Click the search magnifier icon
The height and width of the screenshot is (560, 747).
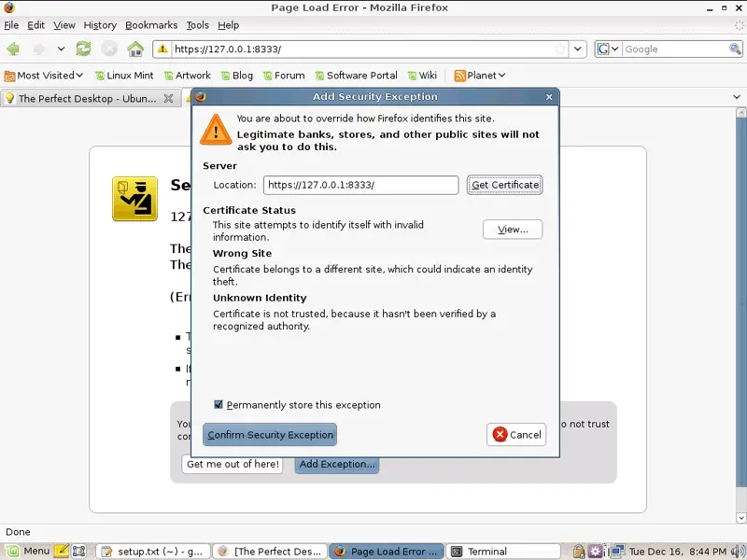[735, 49]
